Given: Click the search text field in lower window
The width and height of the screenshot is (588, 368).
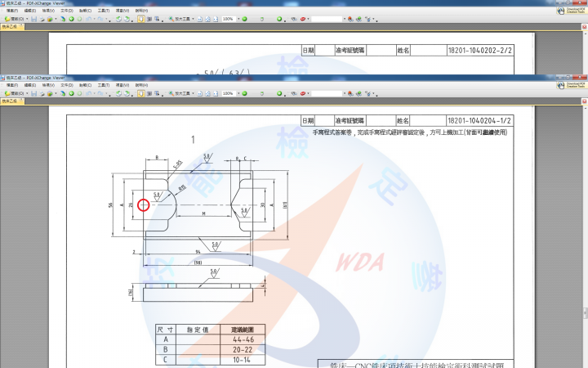Looking at the screenshot, I should point(327,93).
